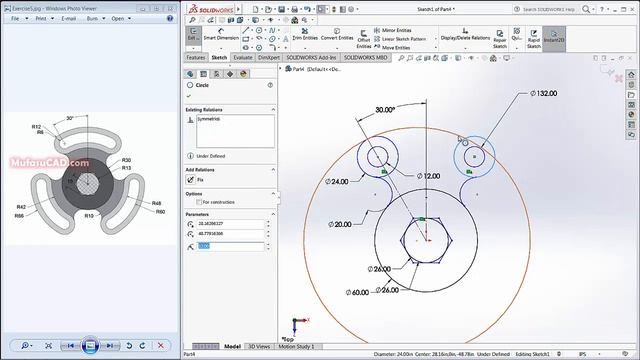The height and width of the screenshot is (360, 640).
Task: Open the SOLIDWORKS Add-Ins tab
Action: [311, 58]
